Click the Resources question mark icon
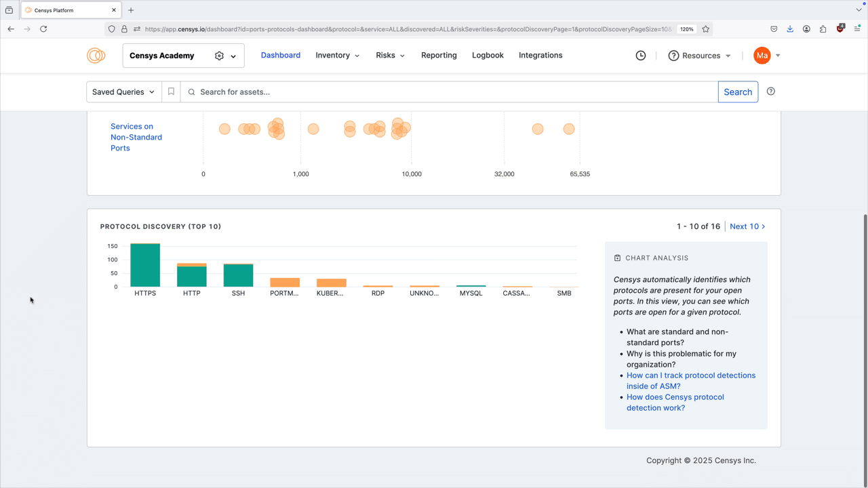The height and width of the screenshot is (488, 868). click(x=673, y=56)
